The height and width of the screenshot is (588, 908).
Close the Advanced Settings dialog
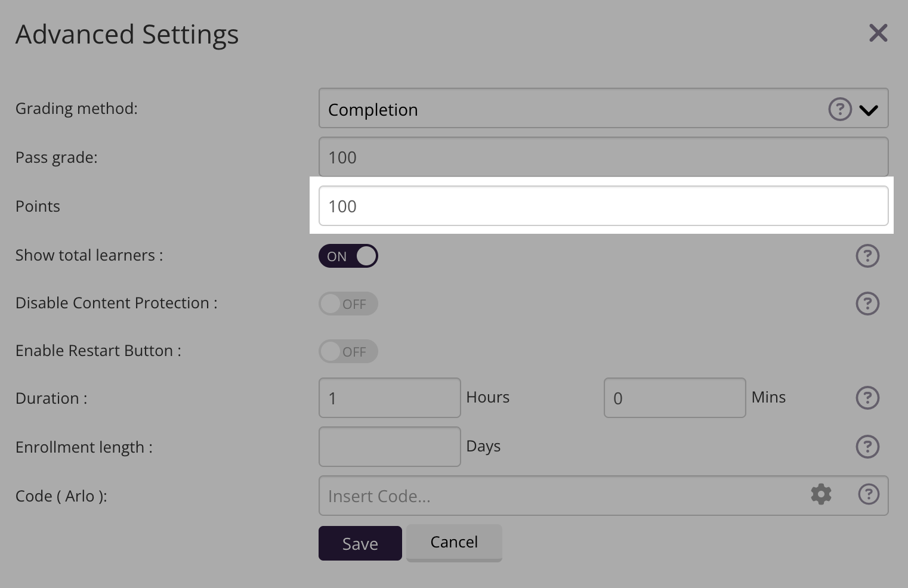[x=878, y=33]
